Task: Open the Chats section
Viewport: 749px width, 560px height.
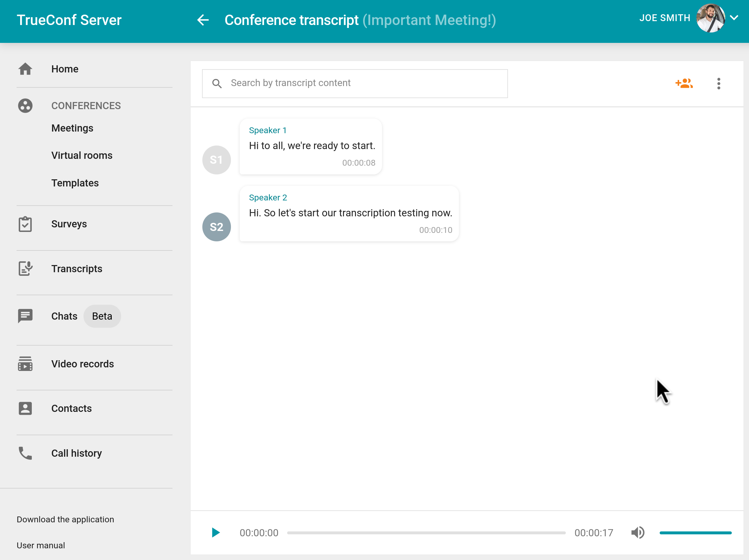Action: pyautogui.click(x=64, y=316)
